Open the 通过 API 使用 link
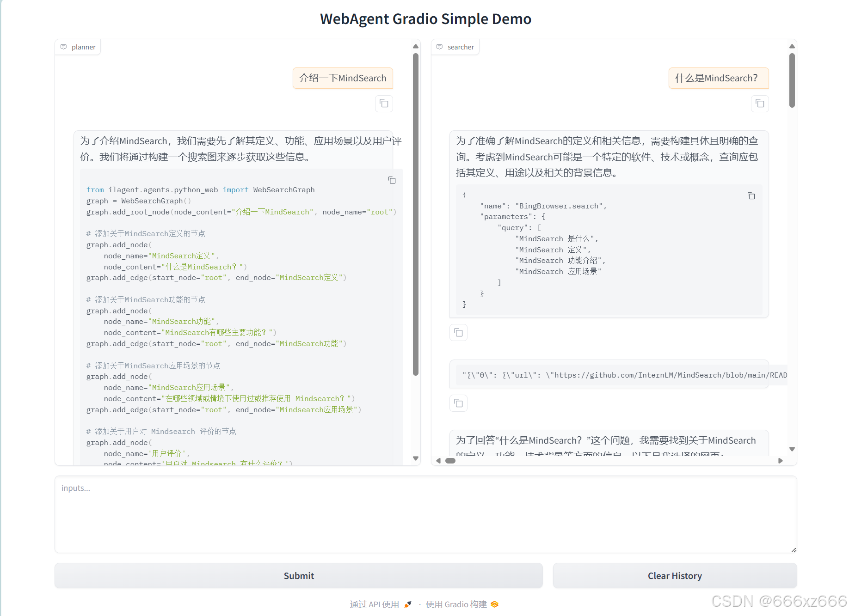Image resolution: width=849 pixels, height=616 pixels. coord(380,604)
